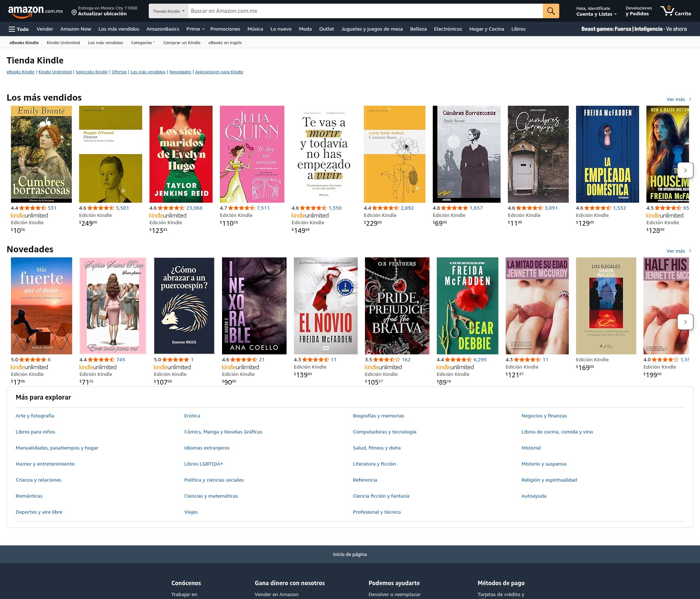Open the Todo hamburger menu
The height and width of the screenshot is (599, 700).
click(19, 29)
